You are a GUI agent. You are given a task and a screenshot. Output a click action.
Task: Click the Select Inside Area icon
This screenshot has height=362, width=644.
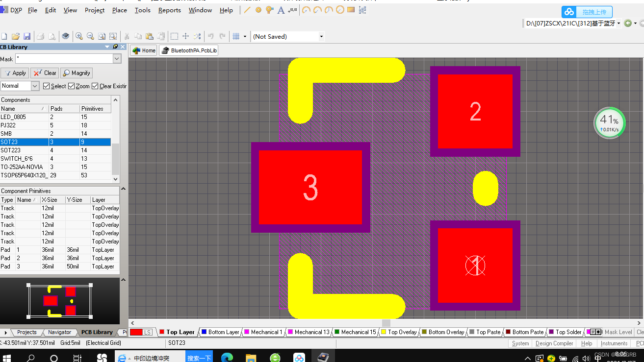coord(174,36)
